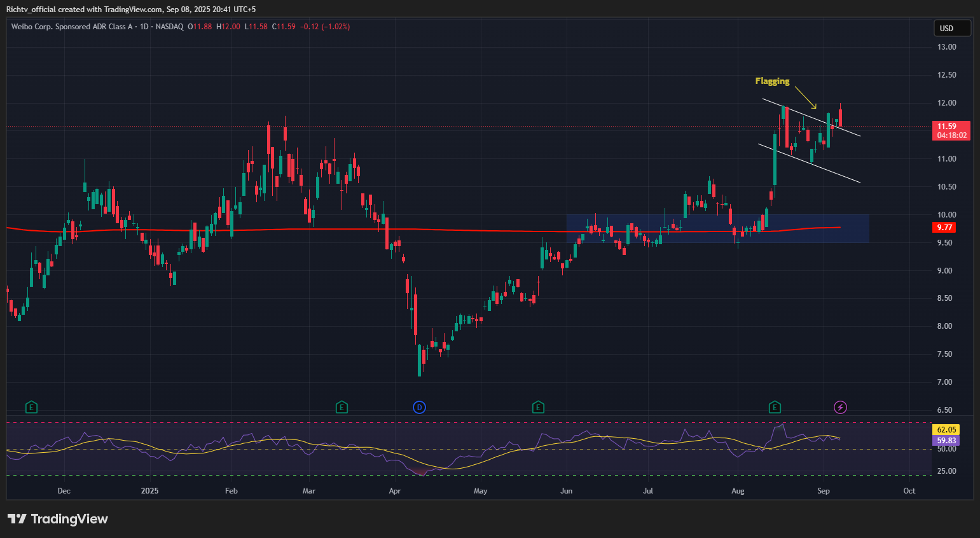980x538 pixels.
Task: Open the earnings marker between Feb and Mar
Action: pos(342,407)
